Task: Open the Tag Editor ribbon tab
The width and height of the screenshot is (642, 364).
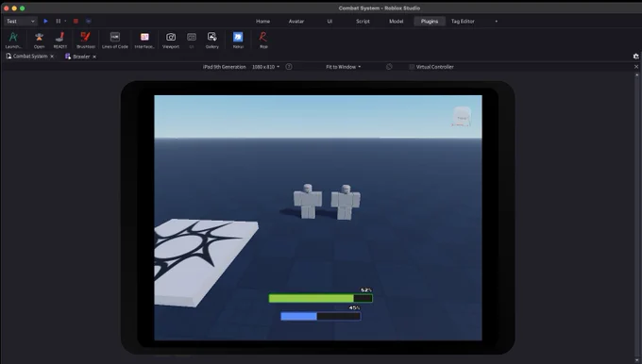Action: pos(463,22)
